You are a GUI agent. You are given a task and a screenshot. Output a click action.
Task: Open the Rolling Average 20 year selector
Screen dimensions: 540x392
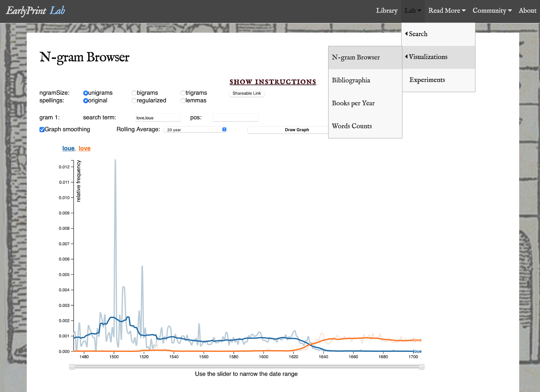195,130
